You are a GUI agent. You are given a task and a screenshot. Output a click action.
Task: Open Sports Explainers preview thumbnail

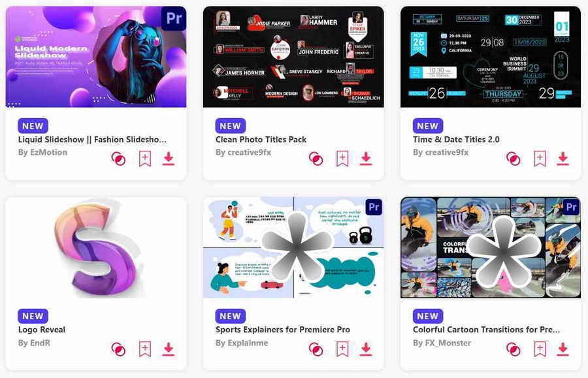(293, 247)
